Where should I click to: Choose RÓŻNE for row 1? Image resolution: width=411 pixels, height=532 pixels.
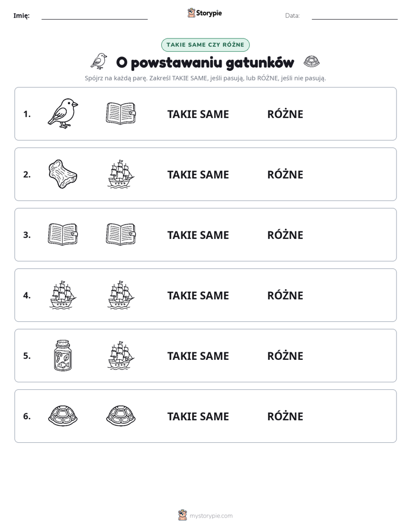click(x=285, y=113)
